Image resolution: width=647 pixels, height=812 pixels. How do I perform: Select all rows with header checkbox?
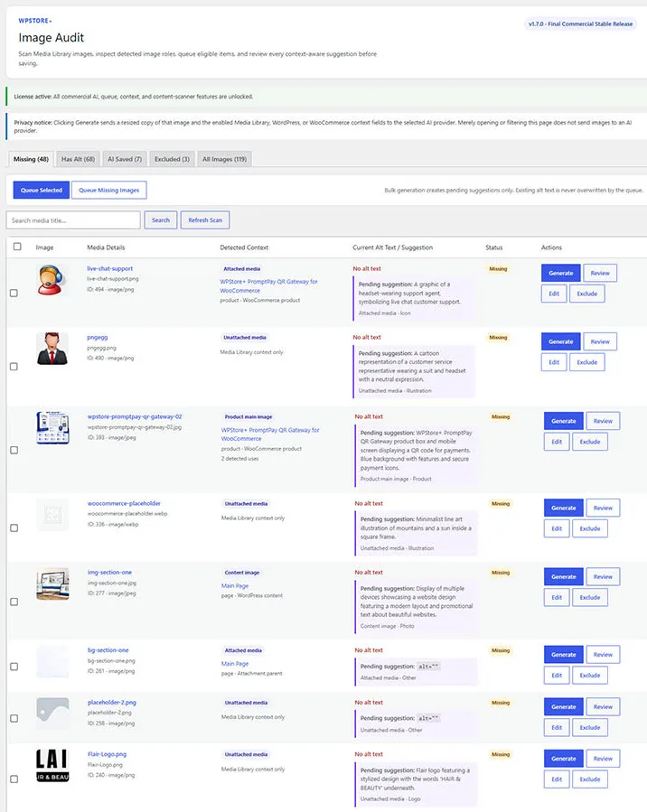(17, 247)
